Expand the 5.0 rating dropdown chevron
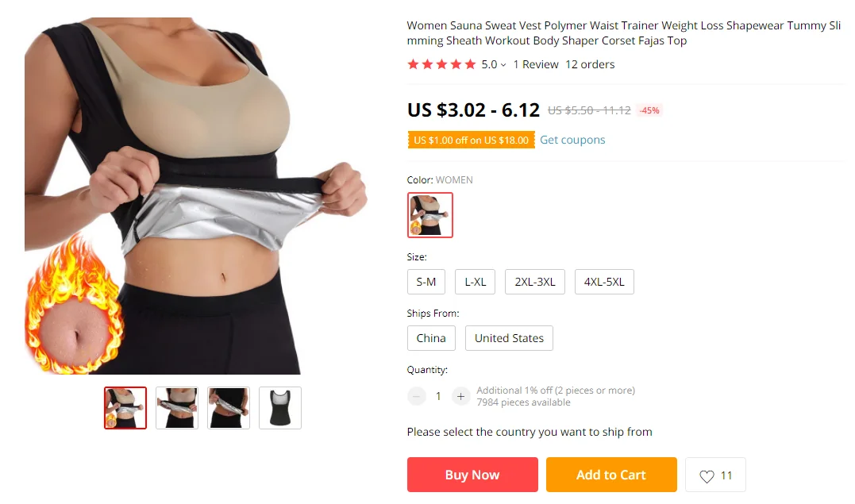Image resolution: width=855 pixels, height=504 pixels. (503, 65)
